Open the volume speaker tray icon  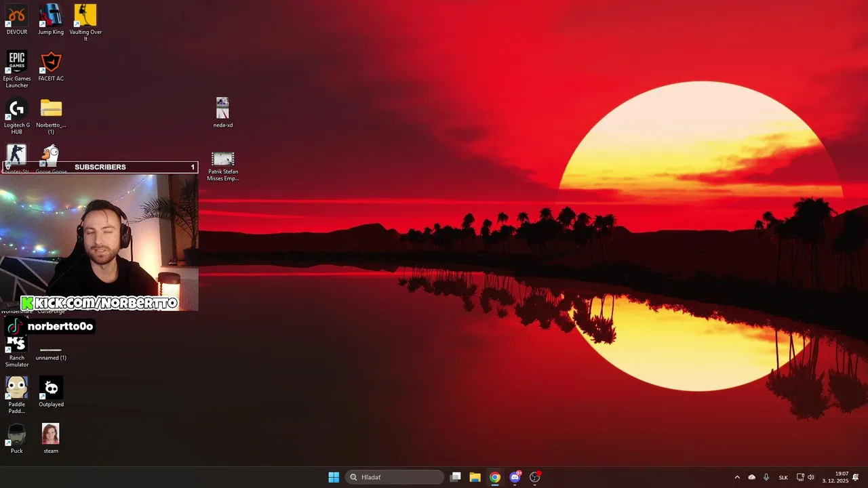coord(811,477)
